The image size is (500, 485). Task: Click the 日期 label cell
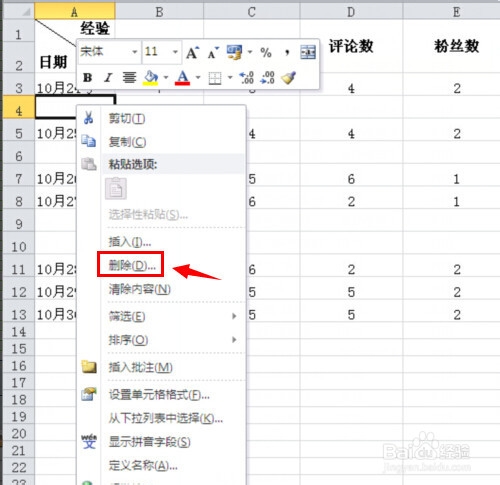click(53, 62)
